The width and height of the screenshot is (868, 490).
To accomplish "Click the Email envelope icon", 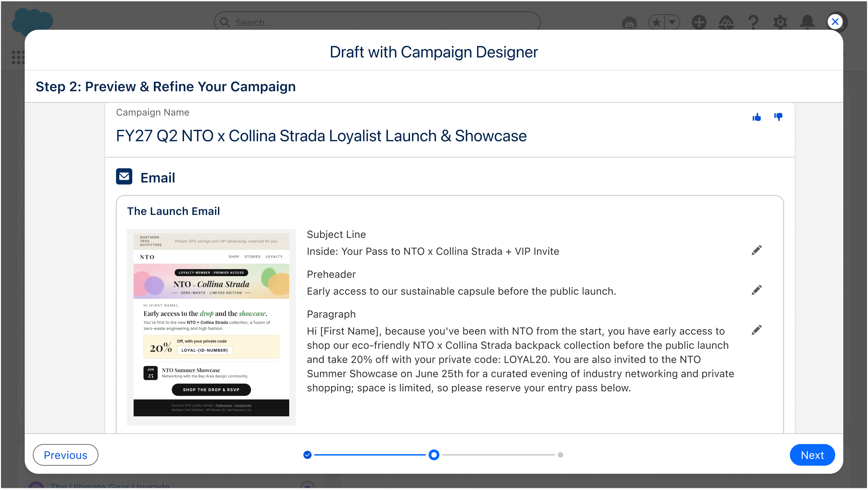I will (124, 177).
